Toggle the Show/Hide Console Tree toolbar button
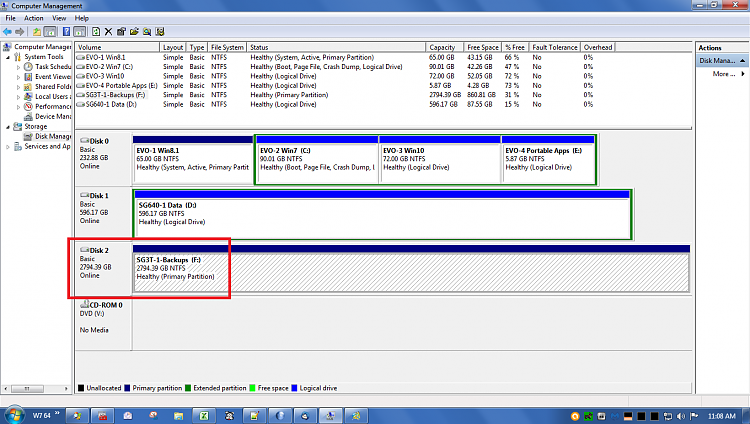The height and width of the screenshot is (424, 750). click(x=50, y=32)
